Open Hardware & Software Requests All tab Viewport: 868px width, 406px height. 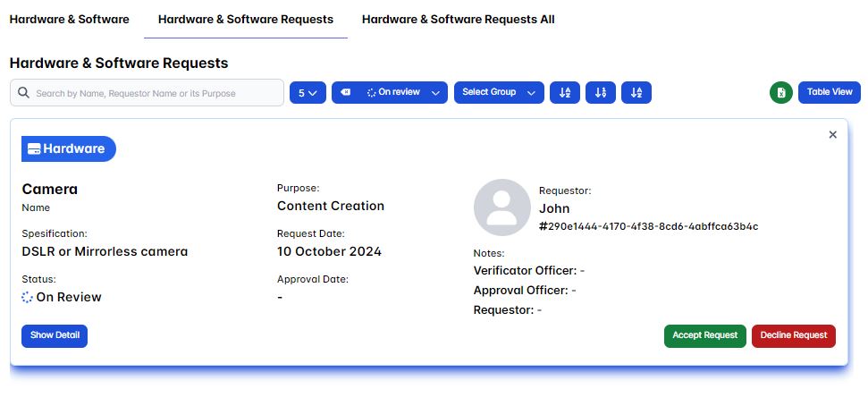(458, 19)
